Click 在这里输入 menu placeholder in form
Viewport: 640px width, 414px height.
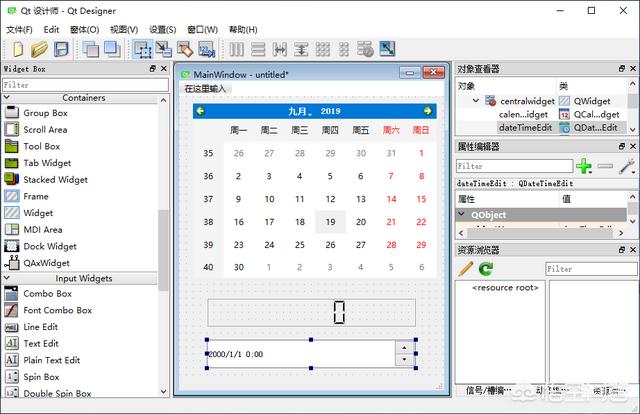pyautogui.click(x=205, y=89)
